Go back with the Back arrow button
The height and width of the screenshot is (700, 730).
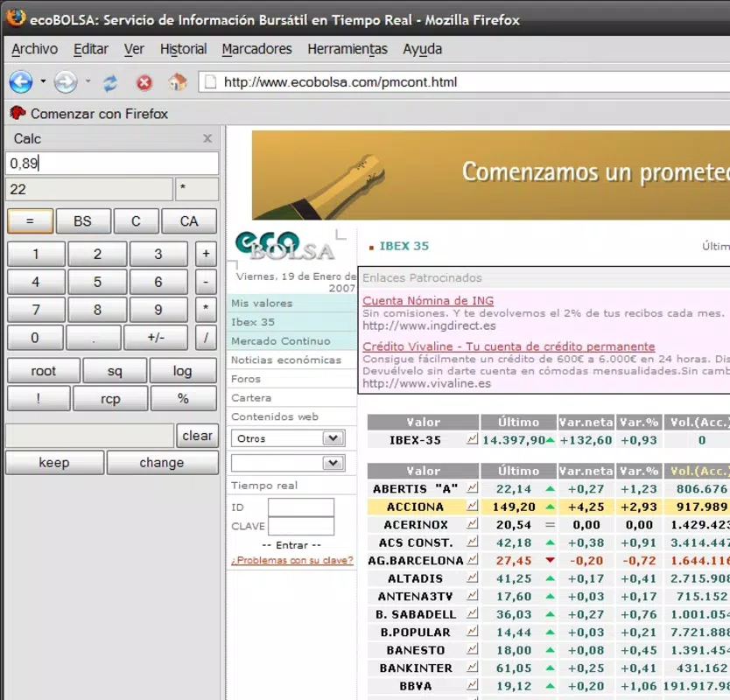21,82
